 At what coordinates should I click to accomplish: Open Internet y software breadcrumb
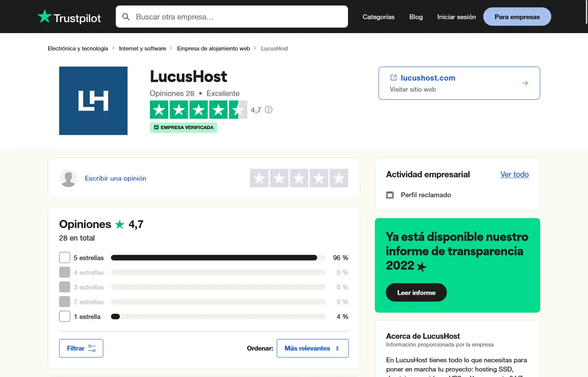click(x=142, y=48)
